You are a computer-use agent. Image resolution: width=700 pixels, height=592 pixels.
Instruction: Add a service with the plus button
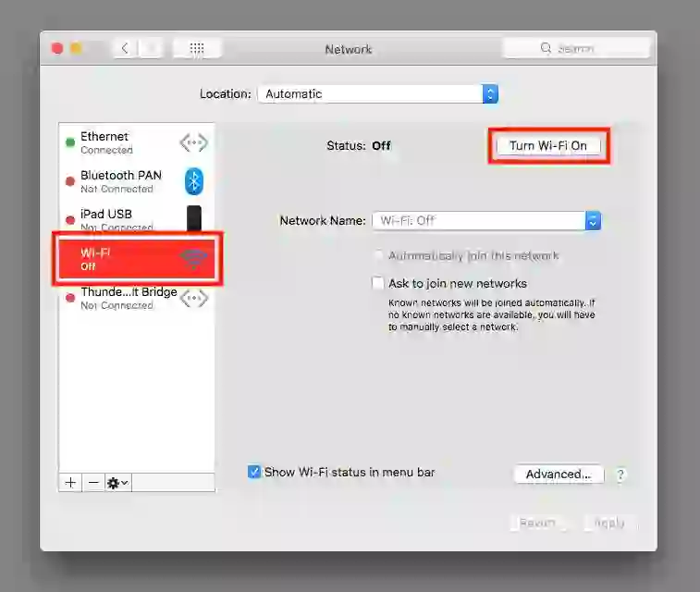70,483
